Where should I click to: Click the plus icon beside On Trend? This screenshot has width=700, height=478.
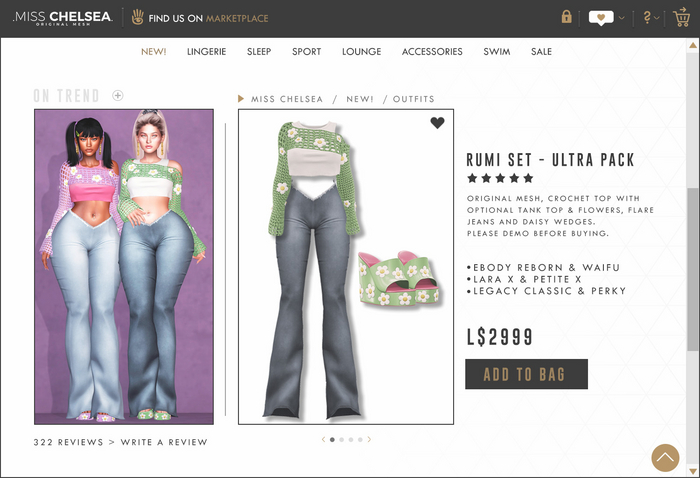pos(117,95)
